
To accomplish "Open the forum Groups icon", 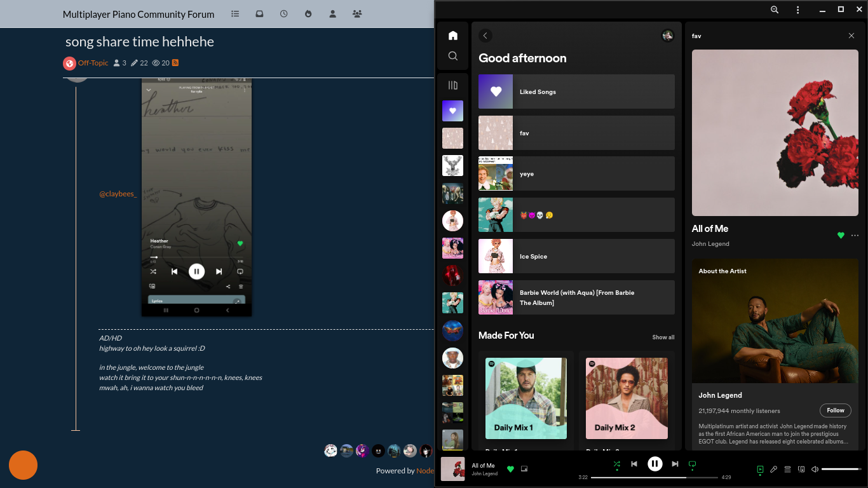I will point(357,14).
